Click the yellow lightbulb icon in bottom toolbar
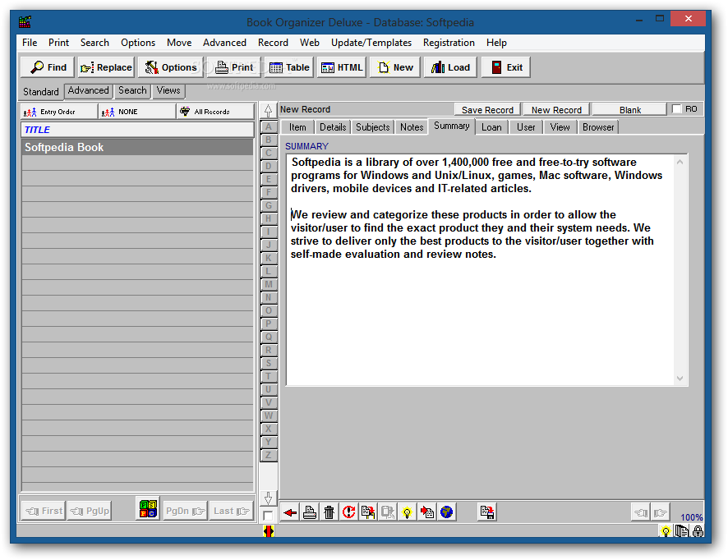728x560 pixels. (408, 512)
